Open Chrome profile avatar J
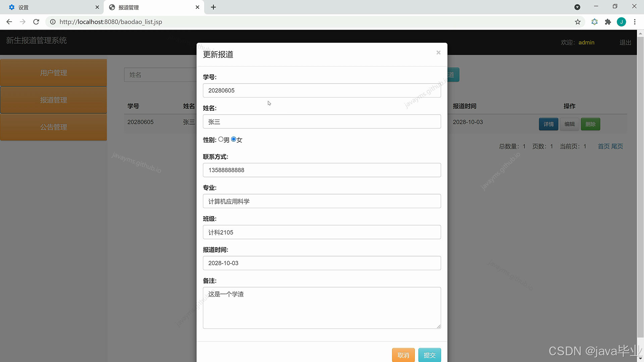This screenshot has height=362, width=644. click(621, 22)
